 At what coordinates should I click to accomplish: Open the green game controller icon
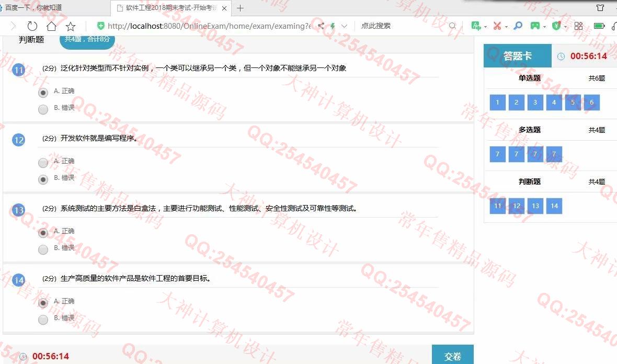(535, 26)
